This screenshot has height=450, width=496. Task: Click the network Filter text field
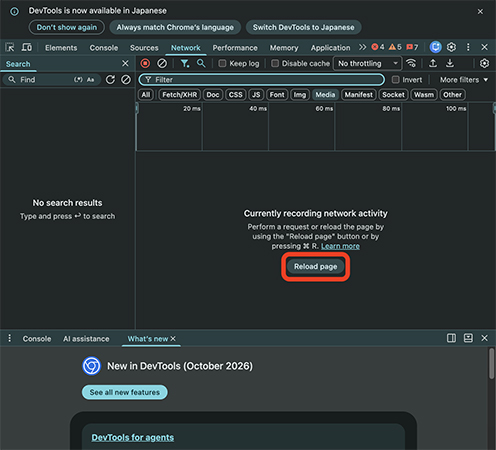pyautogui.click(x=262, y=80)
